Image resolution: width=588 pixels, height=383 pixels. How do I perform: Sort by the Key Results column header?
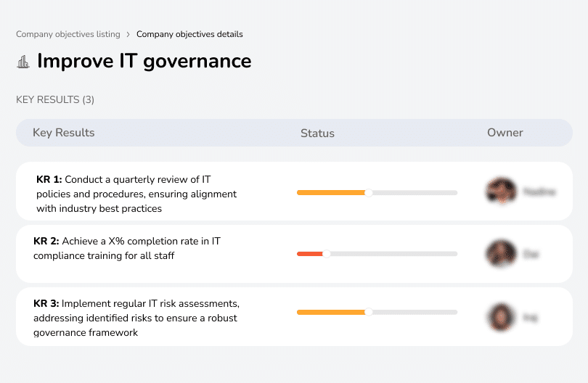point(63,133)
